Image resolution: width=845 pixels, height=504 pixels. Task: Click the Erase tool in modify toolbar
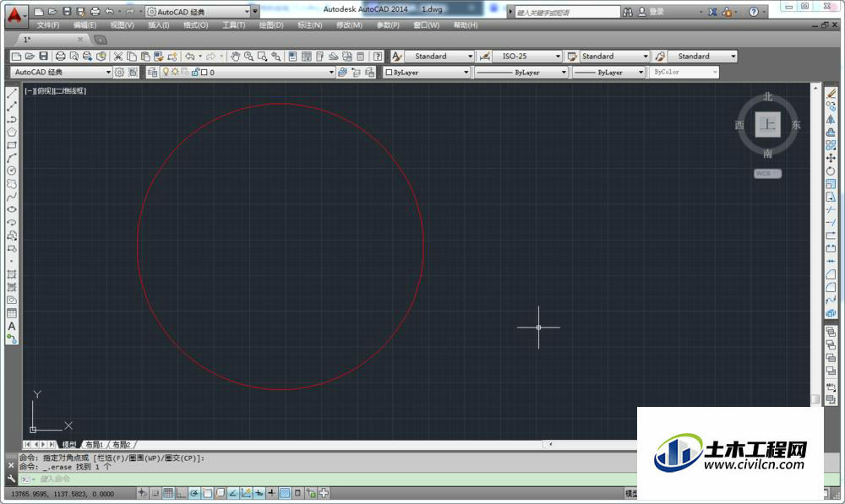(831, 94)
